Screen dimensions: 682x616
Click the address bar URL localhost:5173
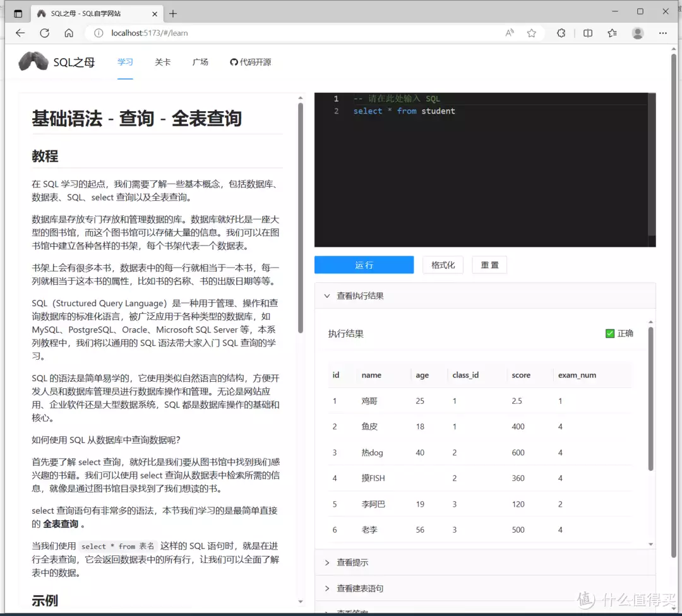[149, 33]
